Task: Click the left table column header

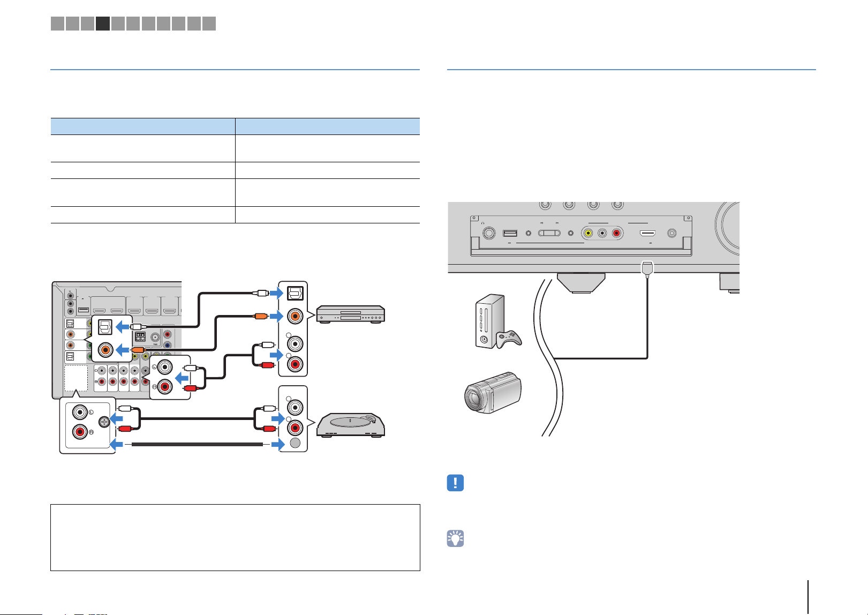Action: (142, 126)
